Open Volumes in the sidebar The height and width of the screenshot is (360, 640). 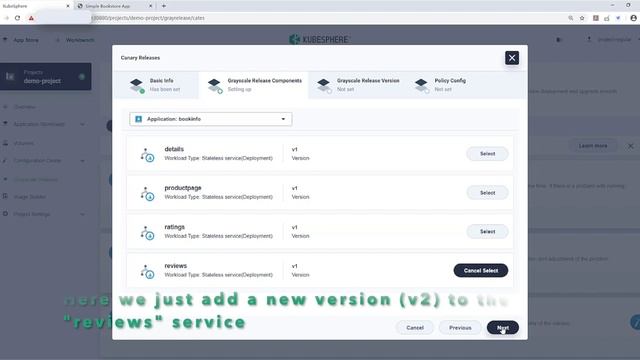[23, 143]
